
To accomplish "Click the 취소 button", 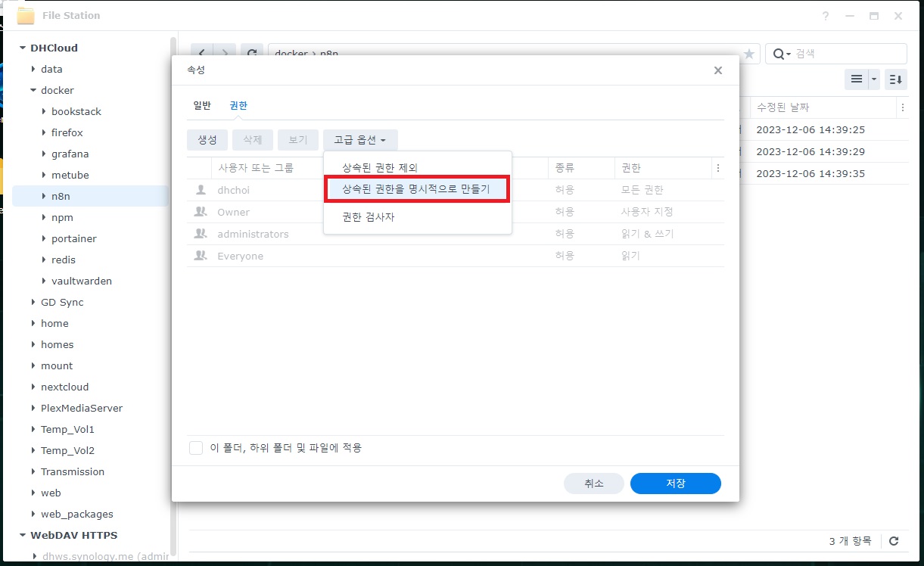I will click(593, 484).
